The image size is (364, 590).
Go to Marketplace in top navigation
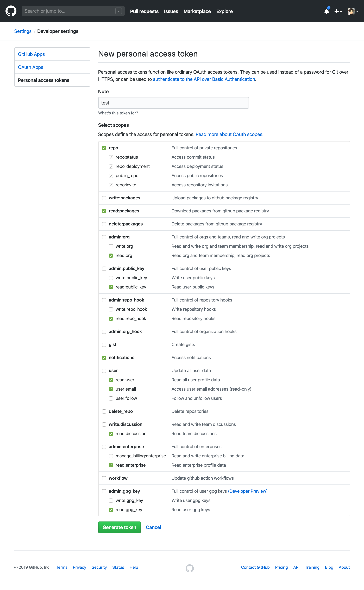[197, 11]
